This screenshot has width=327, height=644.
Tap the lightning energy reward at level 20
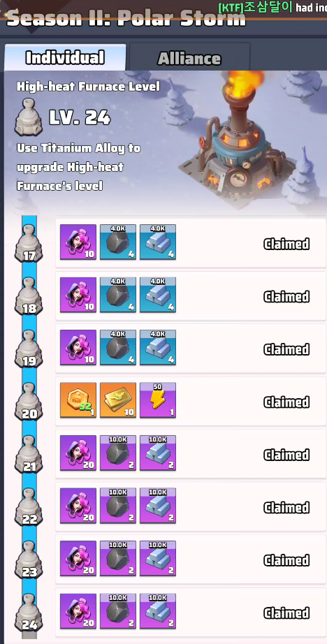(158, 400)
